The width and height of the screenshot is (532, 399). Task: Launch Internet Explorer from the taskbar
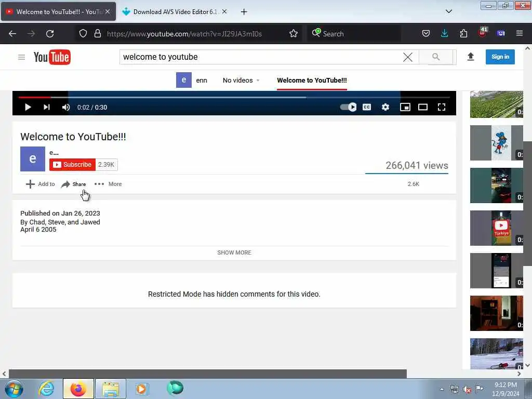pyautogui.click(x=46, y=389)
